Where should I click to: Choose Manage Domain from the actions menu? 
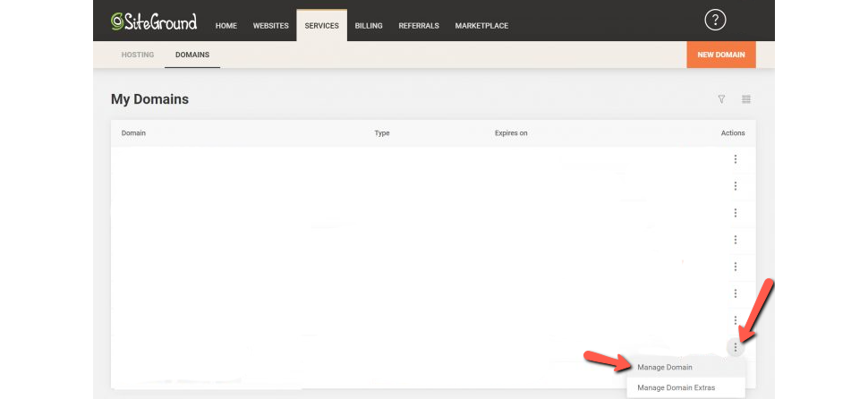click(x=685, y=368)
